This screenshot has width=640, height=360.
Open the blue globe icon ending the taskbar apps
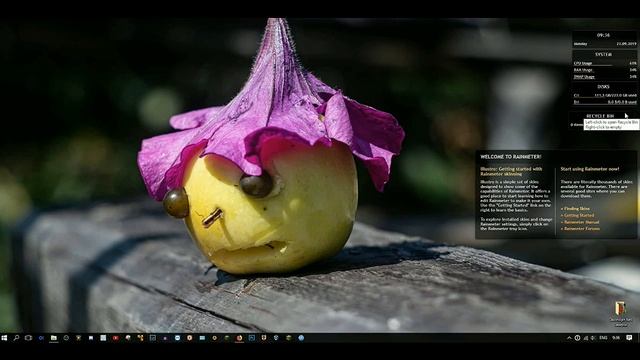pos(301,338)
